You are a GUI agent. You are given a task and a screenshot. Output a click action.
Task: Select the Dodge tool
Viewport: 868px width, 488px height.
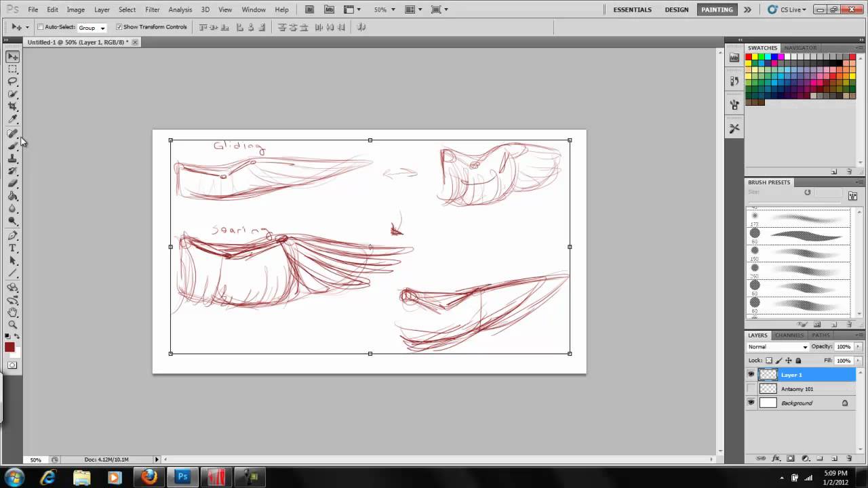click(12, 222)
